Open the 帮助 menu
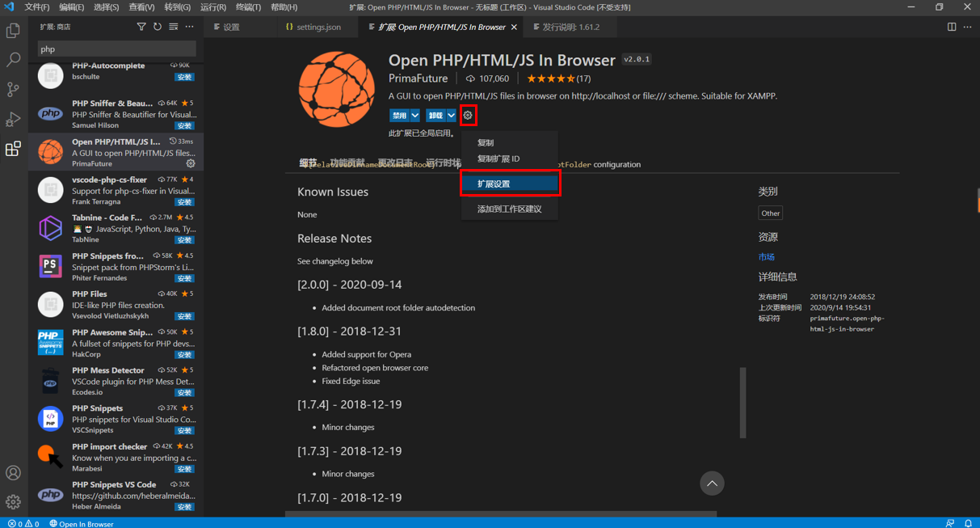 tap(284, 7)
